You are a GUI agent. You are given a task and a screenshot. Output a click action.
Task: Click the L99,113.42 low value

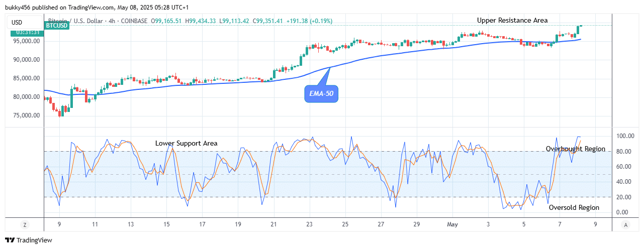pos(235,21)
